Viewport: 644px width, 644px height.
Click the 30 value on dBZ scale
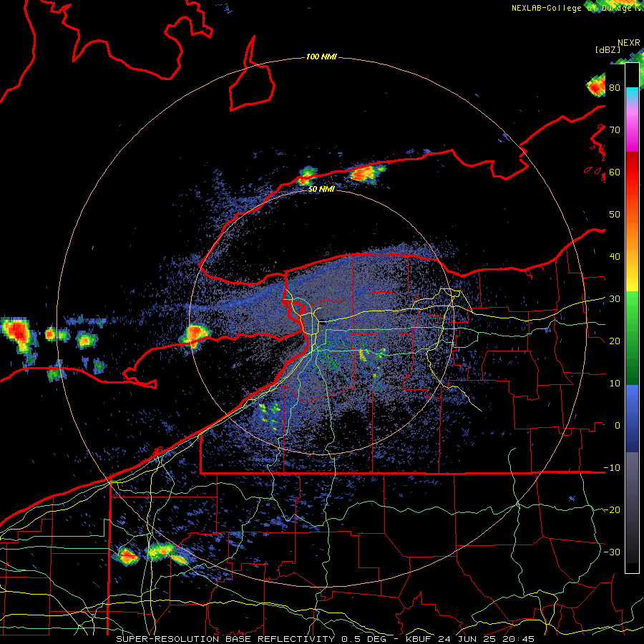point(615,298)
